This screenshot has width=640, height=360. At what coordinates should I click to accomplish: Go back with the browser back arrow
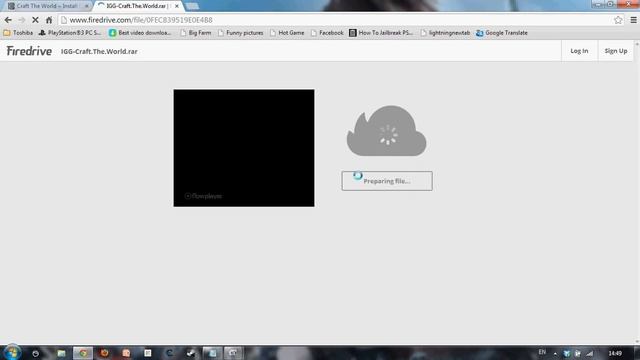[x=8, y=20]
